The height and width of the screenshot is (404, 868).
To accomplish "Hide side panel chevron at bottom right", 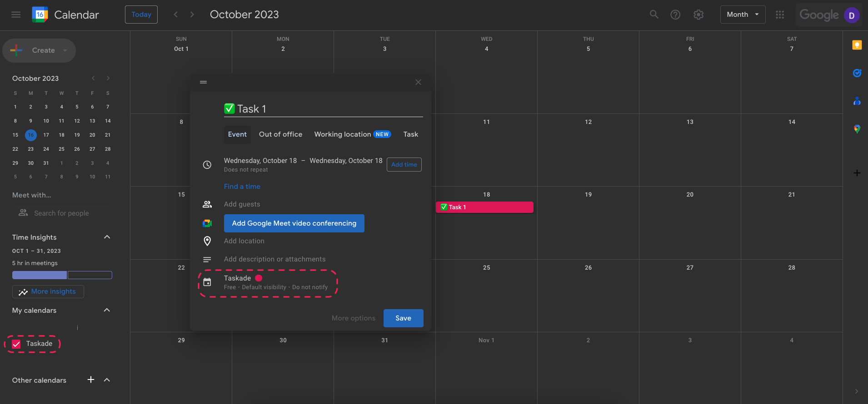I will click(x=857, y=391).
